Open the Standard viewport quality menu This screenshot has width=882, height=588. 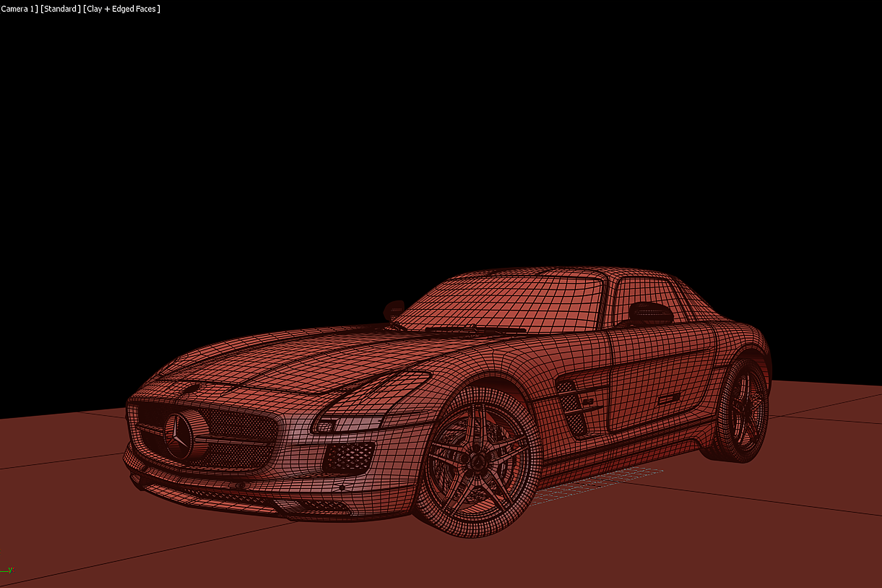61,9
